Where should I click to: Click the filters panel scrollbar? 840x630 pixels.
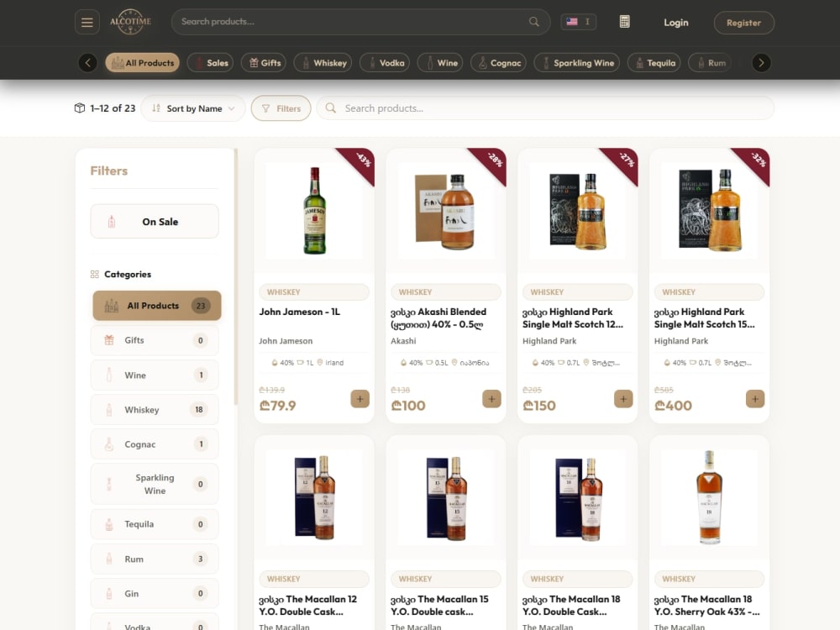(x=235, y=277)
